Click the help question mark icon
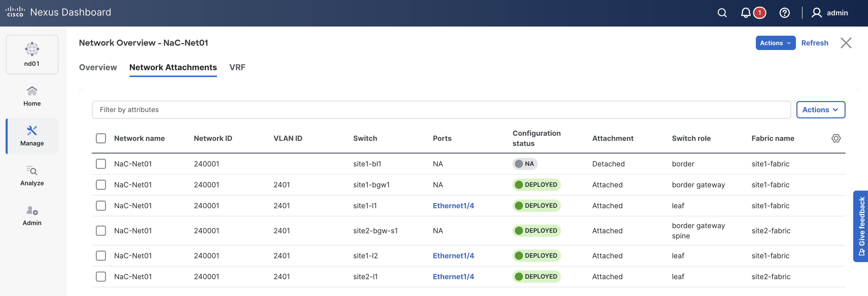 point(784,13)
